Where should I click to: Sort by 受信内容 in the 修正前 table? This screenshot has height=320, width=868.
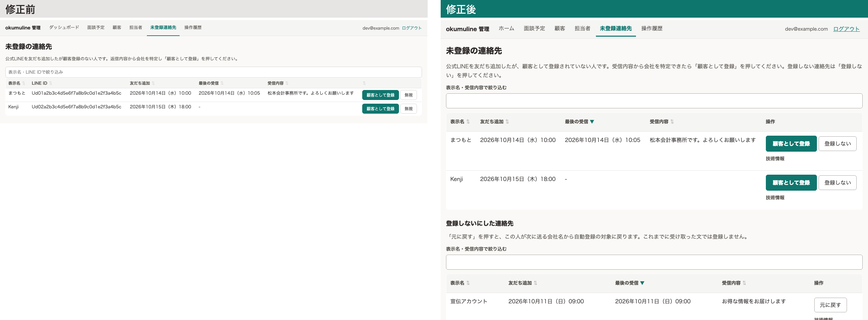278,83
